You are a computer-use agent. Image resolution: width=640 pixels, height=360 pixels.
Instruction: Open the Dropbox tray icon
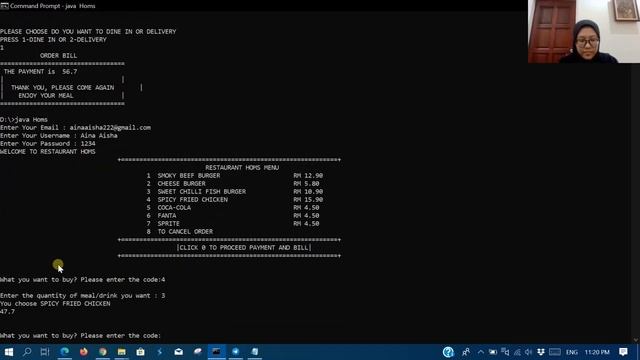click(541, 352)
